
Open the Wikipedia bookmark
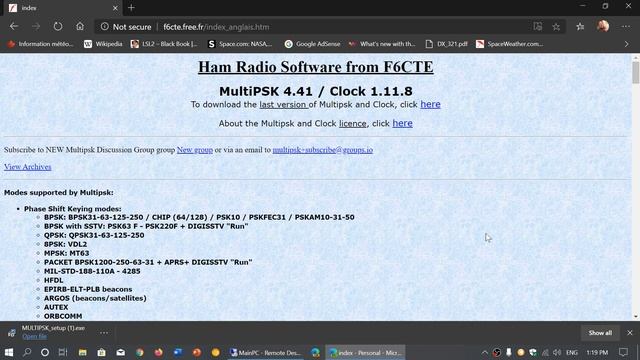pos(103,44)
